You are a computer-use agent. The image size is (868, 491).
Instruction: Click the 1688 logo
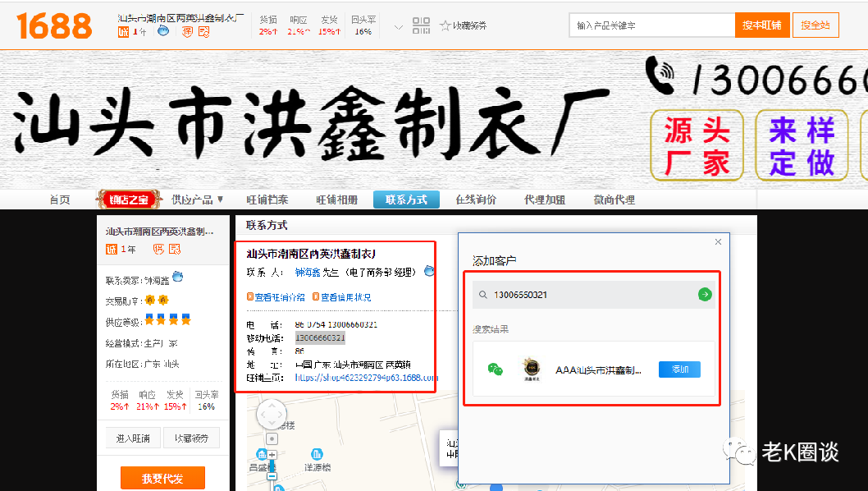point(54,25)
